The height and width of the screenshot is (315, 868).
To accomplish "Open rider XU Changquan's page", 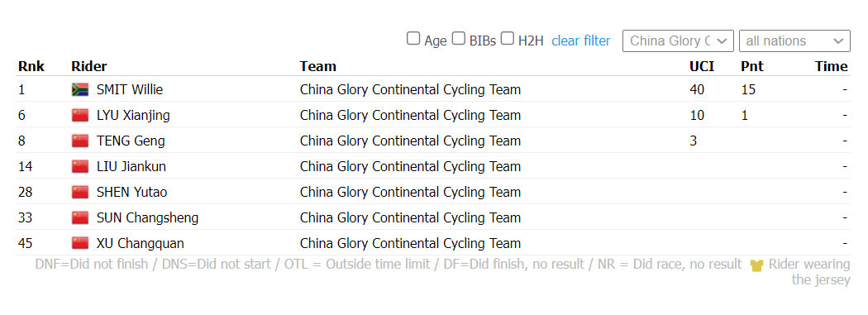I will coord(140,243).
